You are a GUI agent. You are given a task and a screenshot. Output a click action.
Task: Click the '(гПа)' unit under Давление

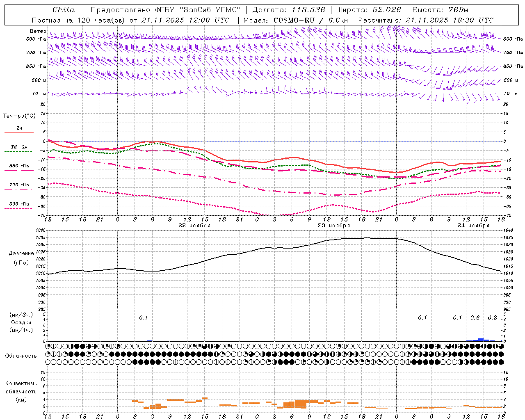click(x=21, y=263)
